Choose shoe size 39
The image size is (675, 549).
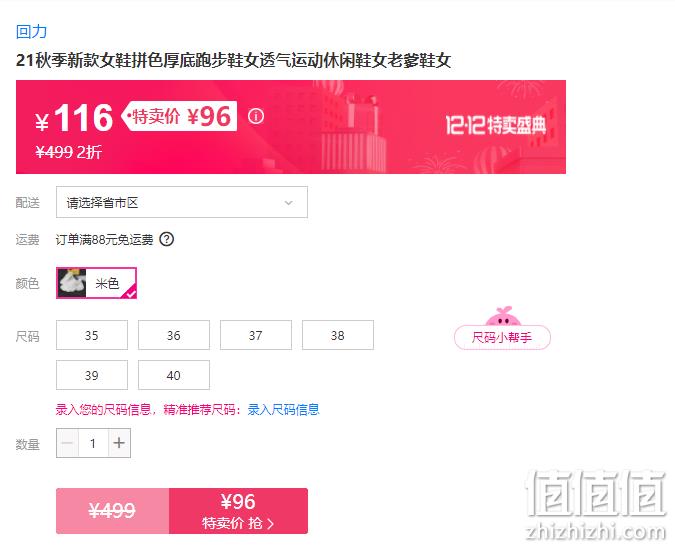point(92,375)
